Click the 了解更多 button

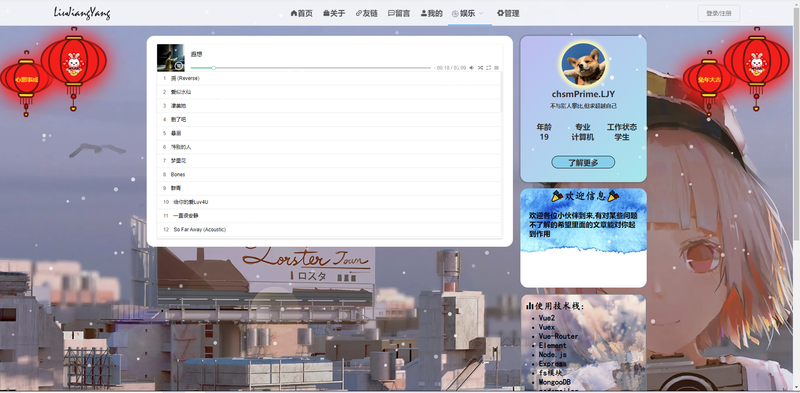coord(583,163)
